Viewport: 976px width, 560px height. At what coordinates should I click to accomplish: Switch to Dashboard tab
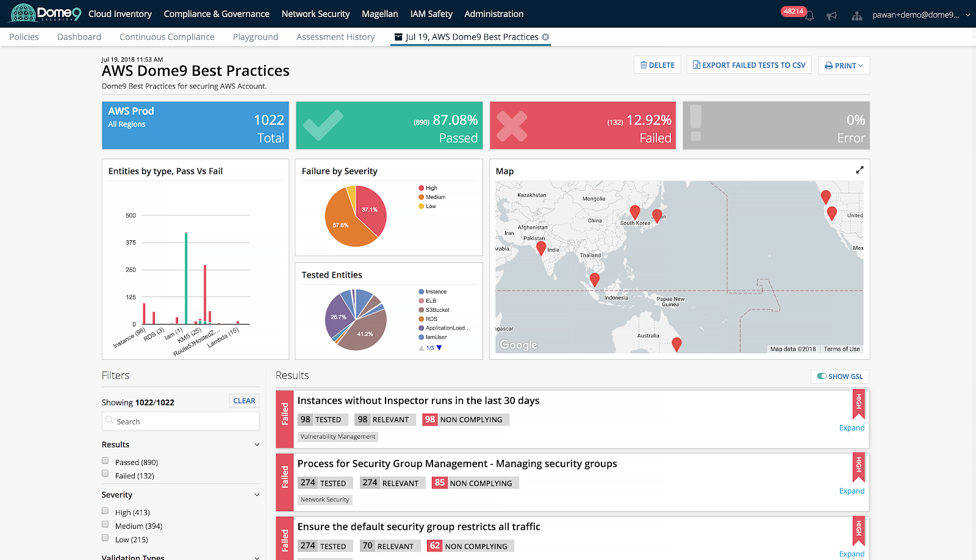(x=79, y=37)
